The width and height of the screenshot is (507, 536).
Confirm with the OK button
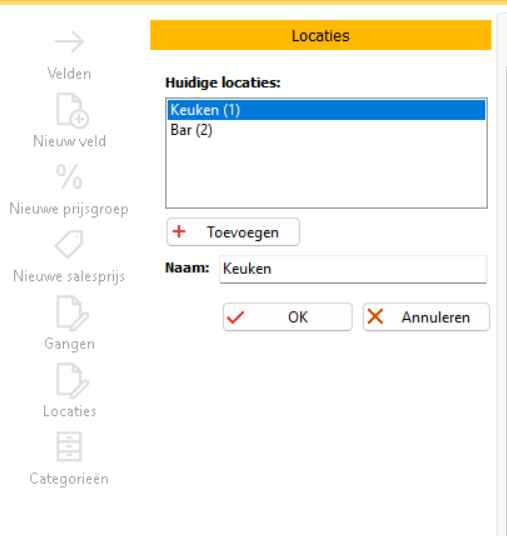[288, 317]
